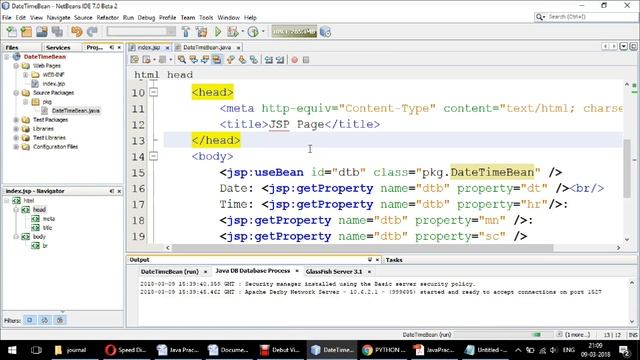Viewport: 640px width, 360px height.
Task: Click the New File toolbar icon
Action: click(x=11, y=32)
